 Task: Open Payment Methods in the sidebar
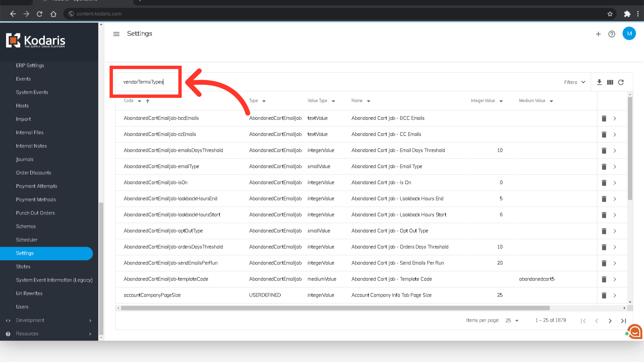(x=36, y=199)
